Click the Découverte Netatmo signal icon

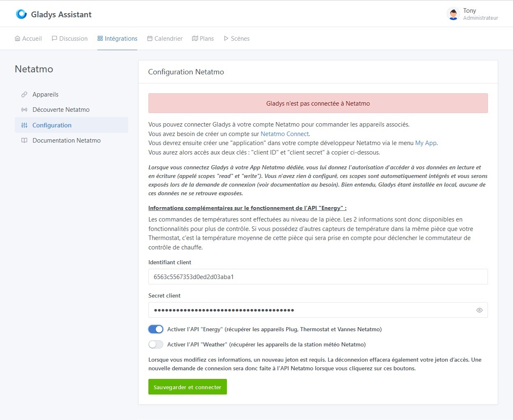pyautogui.click(x=24, y=109)
